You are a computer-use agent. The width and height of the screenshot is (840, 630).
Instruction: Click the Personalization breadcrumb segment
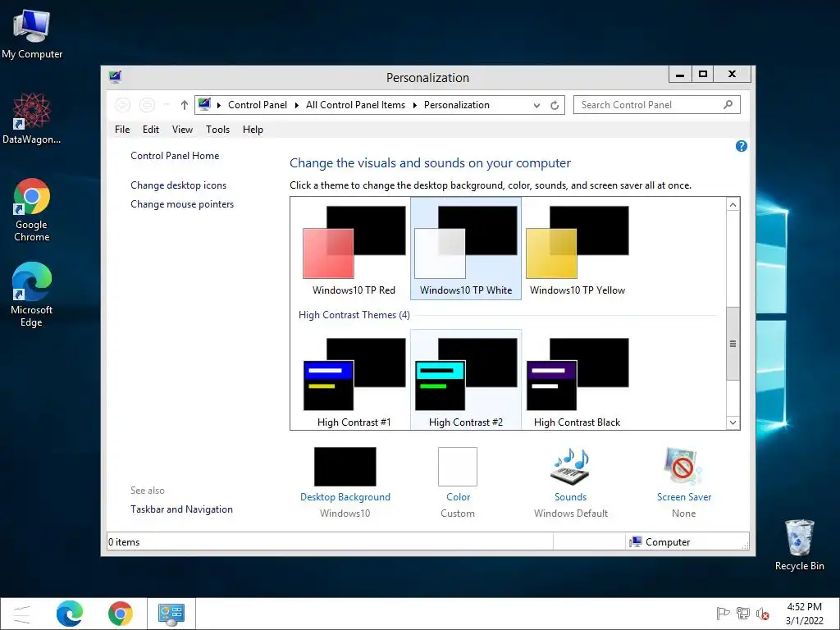pyautogui.click(x=456, y=105)
